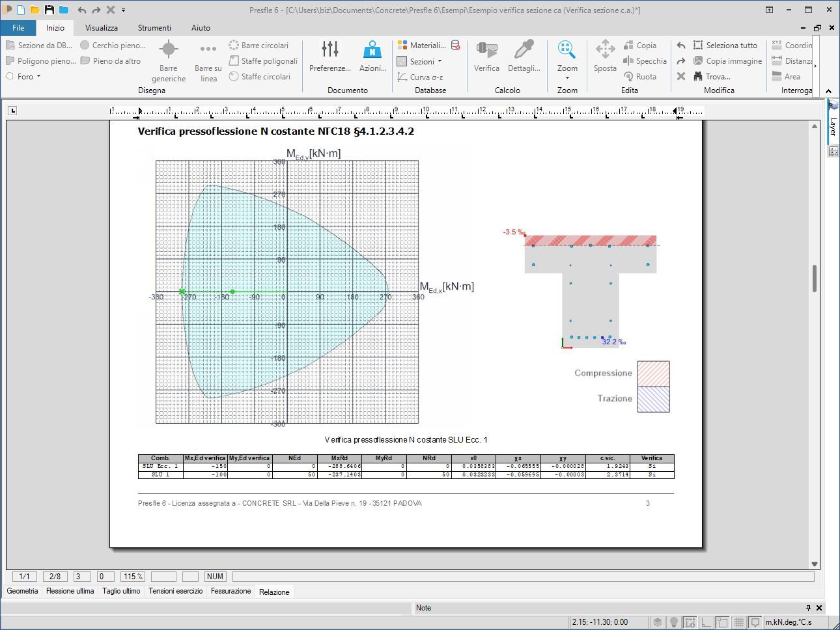Switch to the Flessione ultima tab
The image size is (840, 630).
tap(70, 591)
